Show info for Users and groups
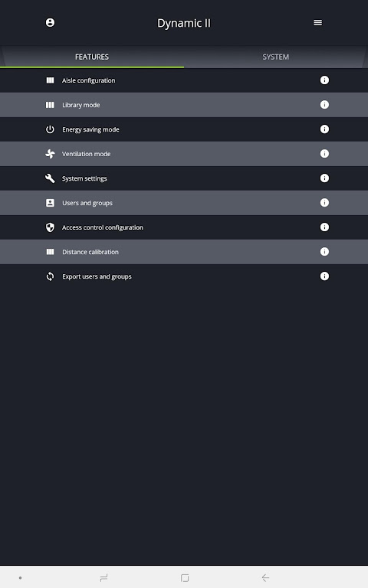 [324, 202]
